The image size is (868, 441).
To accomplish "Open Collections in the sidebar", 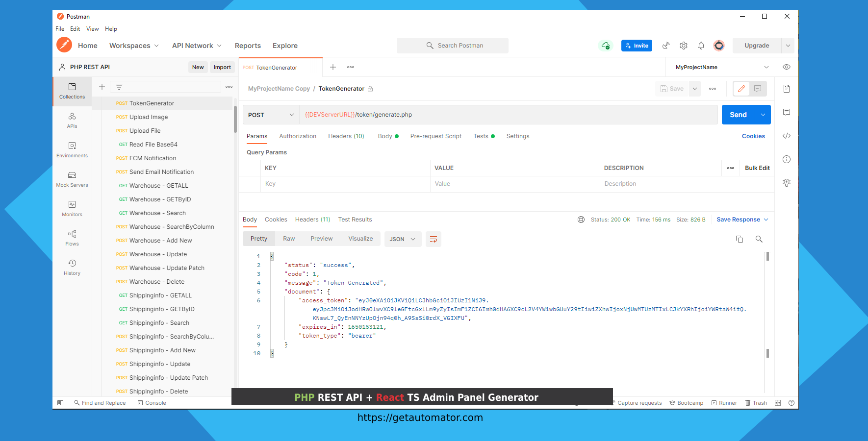I will pyautogui.click(x=72, y=91).
